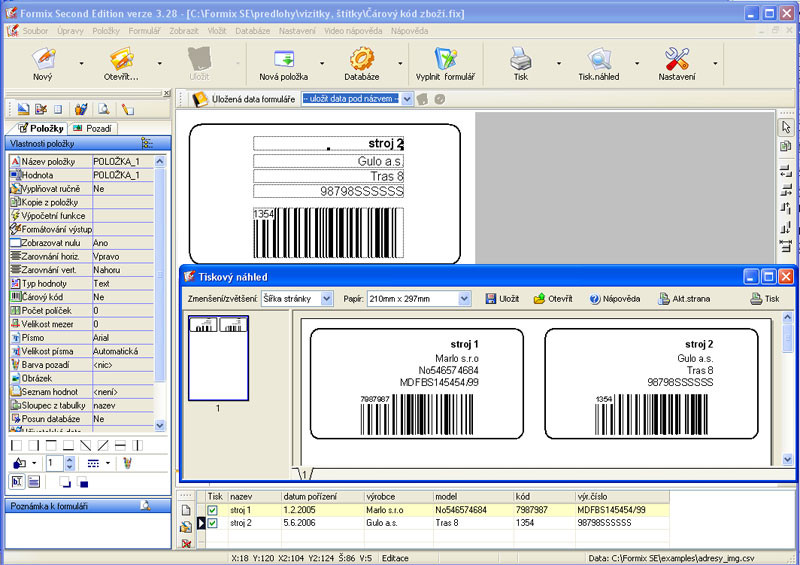
Task: Open the Nápověda menu in menu bar
Action: pyautogui.click(x=409, y=31)
